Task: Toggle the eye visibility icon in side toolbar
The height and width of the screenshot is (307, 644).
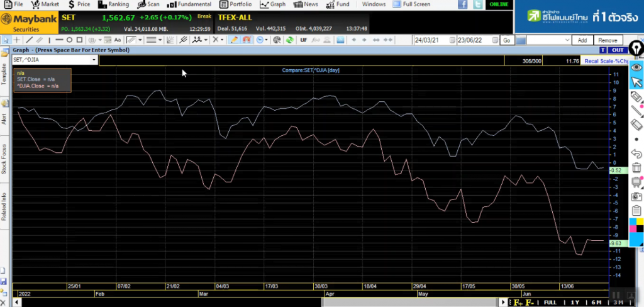Action: pos(636,67)
